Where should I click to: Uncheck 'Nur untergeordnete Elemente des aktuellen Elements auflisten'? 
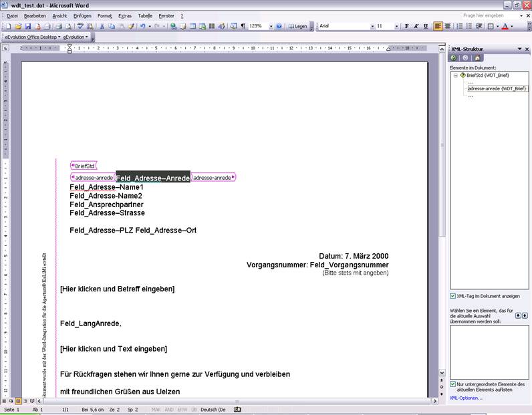point(452,384)
